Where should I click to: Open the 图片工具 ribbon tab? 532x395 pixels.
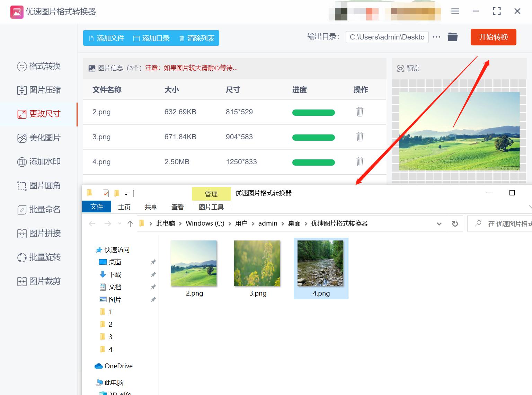[x=211, y=207]
